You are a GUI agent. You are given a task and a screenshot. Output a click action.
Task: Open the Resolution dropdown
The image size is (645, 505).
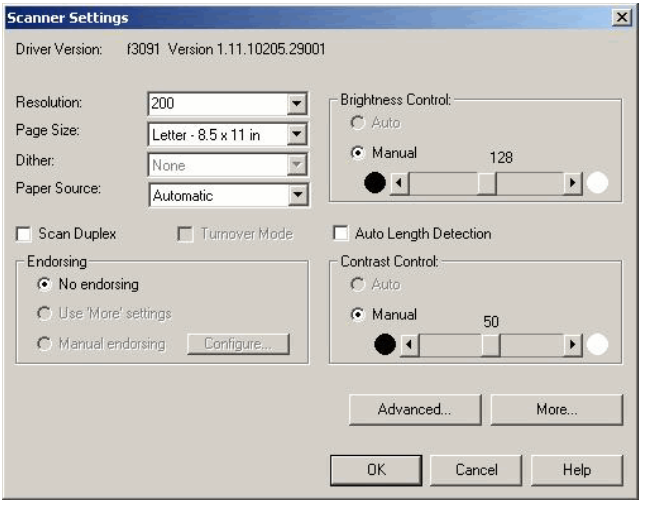pyautogui.click(x=295, y=103)
